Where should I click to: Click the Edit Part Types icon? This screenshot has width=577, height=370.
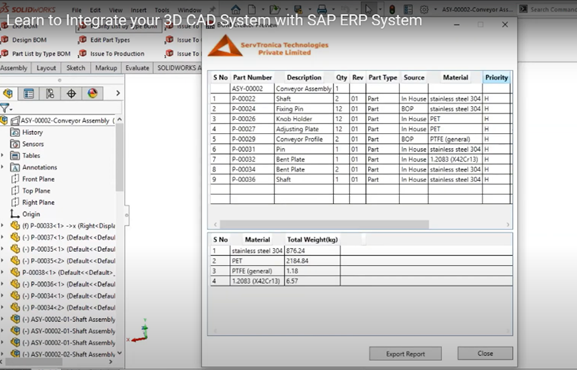(83, 40)
